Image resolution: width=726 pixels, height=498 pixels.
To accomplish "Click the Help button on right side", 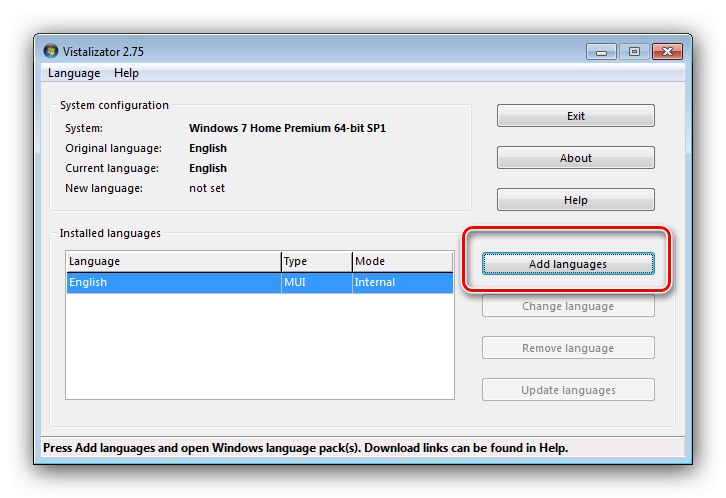I will point(576,200).
